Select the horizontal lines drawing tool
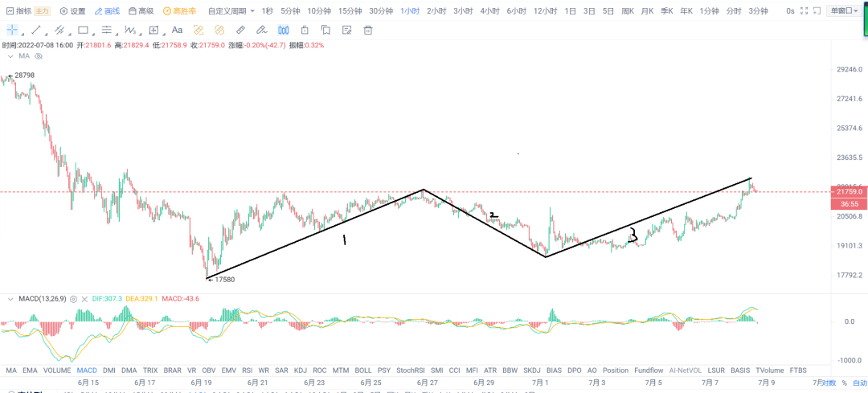868x393 pixels. [x=107, y=30]
